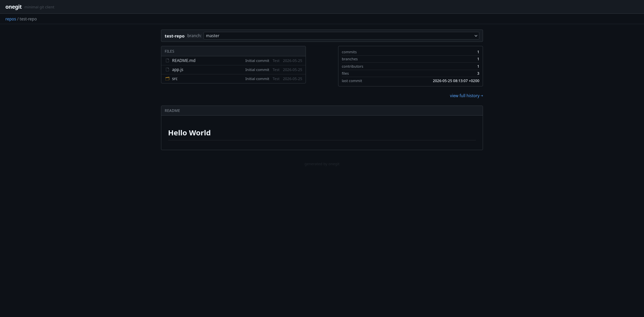Click Initial commit message in app.js row

[x=257, y=70]
